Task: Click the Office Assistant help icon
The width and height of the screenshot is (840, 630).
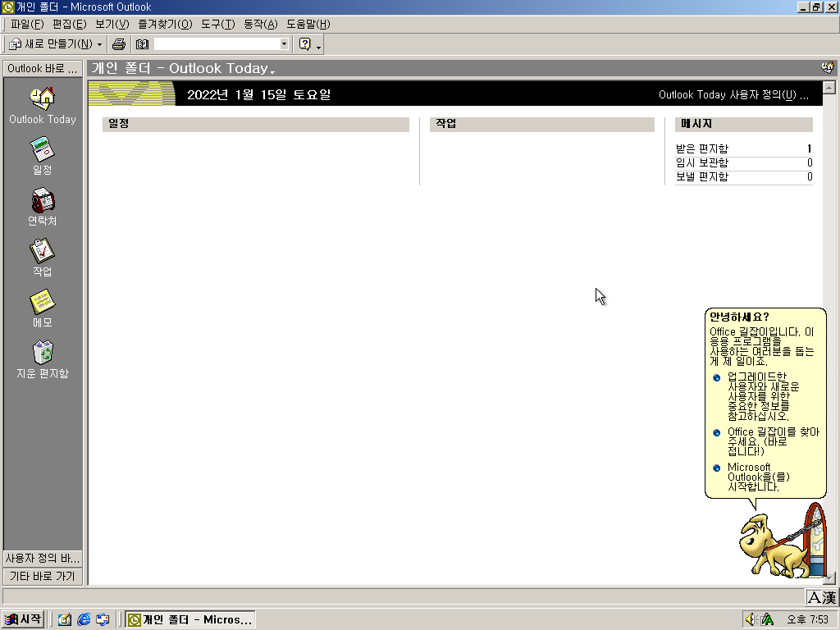Action: point(305,44)
